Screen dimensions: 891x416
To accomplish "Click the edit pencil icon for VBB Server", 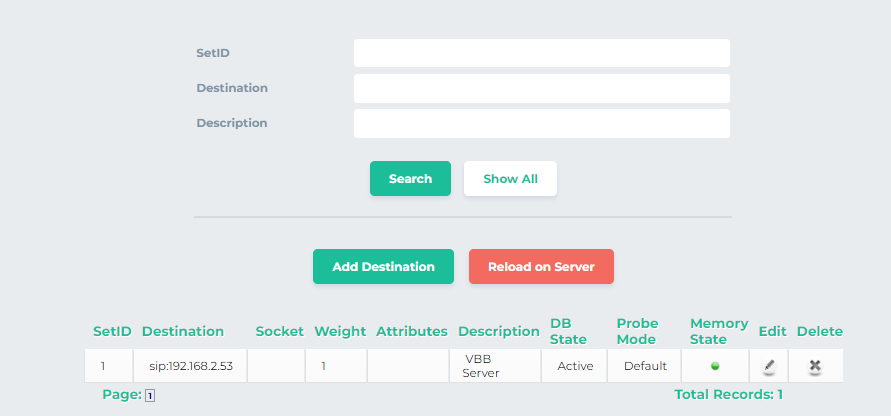I will [768, 366].
